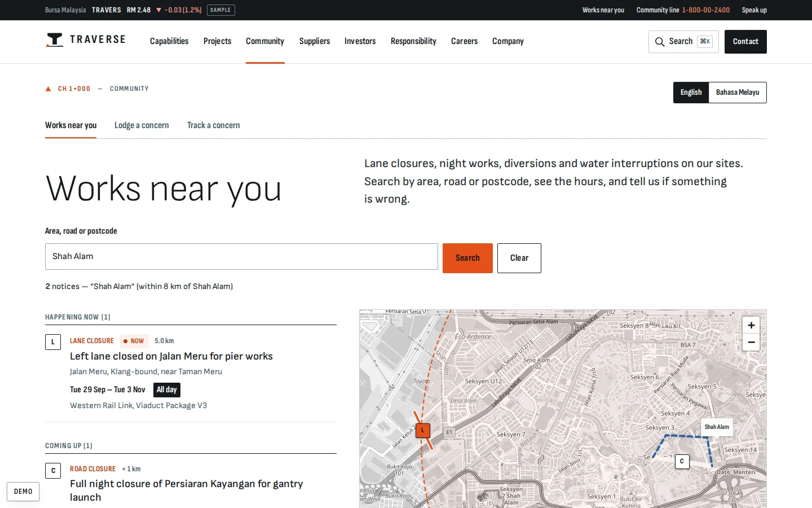Open the Community menu
The height and width of the screenshot is (508, 812).
pyautogui.click(x=265, y=41)
